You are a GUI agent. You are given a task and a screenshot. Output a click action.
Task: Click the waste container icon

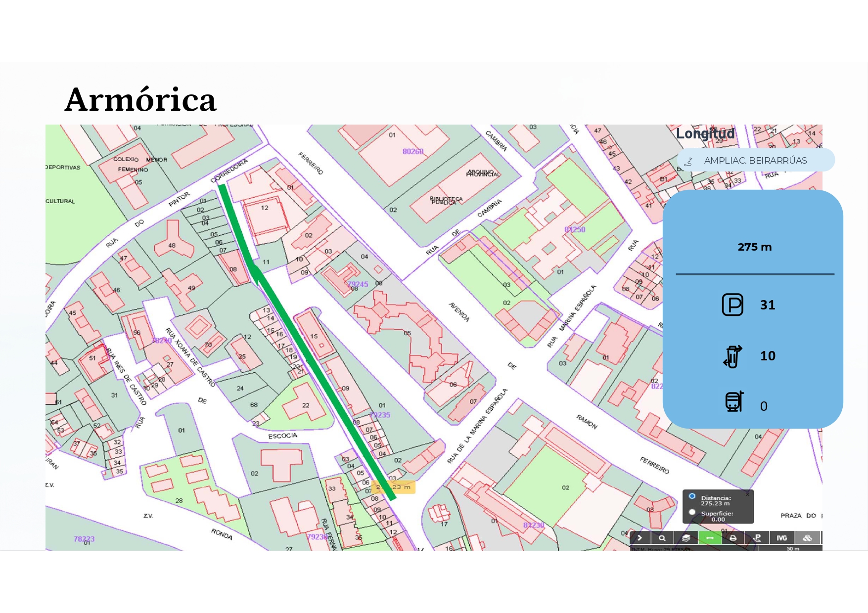(x=732, y=356)
